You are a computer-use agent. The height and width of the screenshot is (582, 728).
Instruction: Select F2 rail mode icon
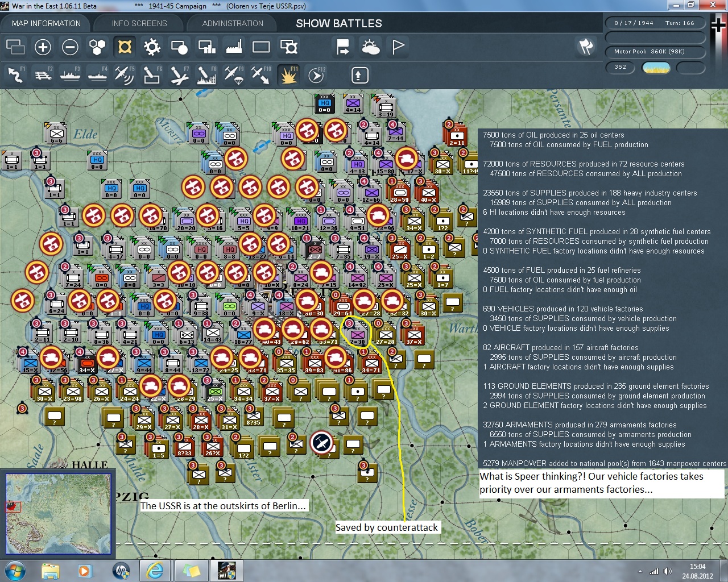(x=43, y=74)
